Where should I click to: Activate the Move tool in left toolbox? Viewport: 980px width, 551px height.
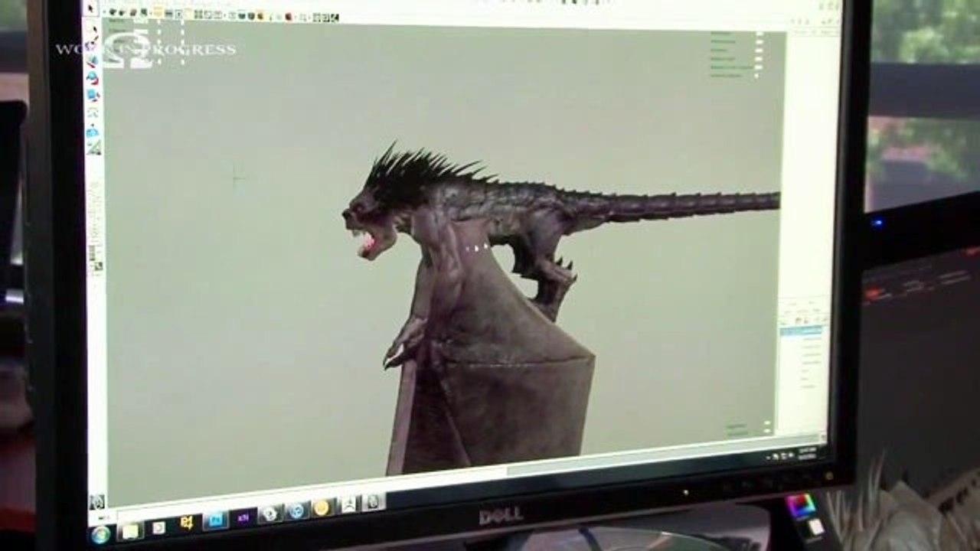[92, 60]
